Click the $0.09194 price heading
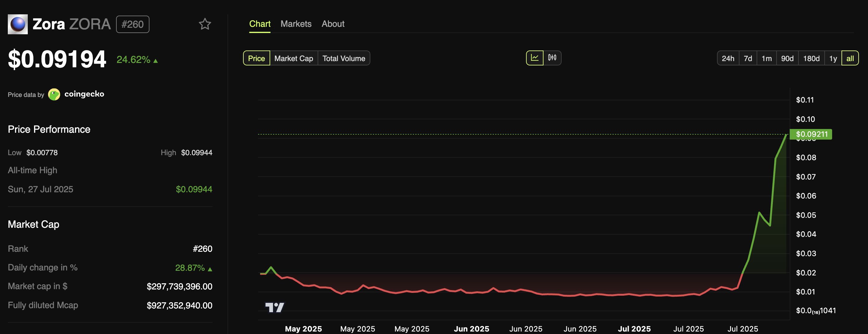Screen dimensions: 868x334 pos(57,59)
